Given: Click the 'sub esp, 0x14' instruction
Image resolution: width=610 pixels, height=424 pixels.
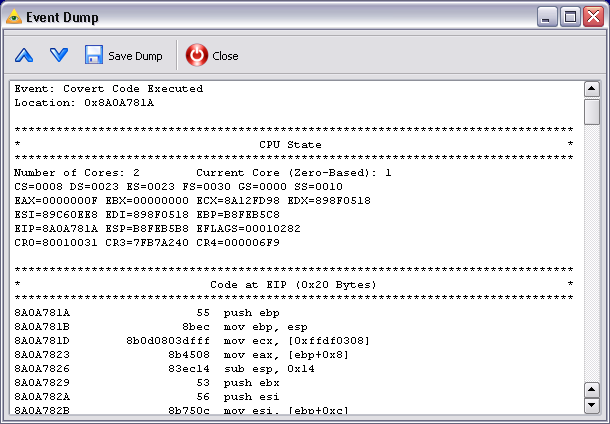Looking at the screenshot, I should [269, 369].
